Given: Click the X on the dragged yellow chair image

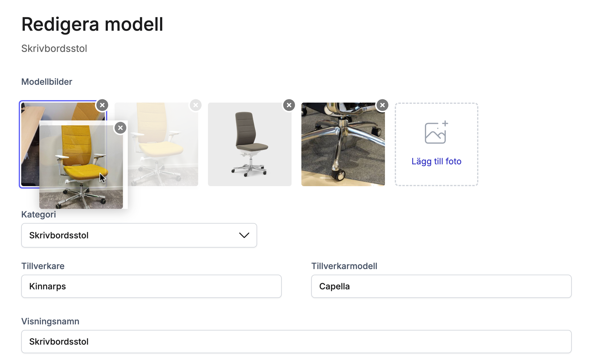Looking at the screenshot, I should [120, 128].
